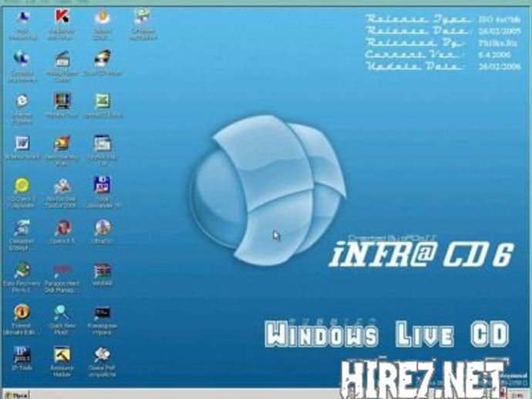The width and height of the screenshot is (532, 399).
Task: Open the window-style icon above Total Commander
Action: 103,143
